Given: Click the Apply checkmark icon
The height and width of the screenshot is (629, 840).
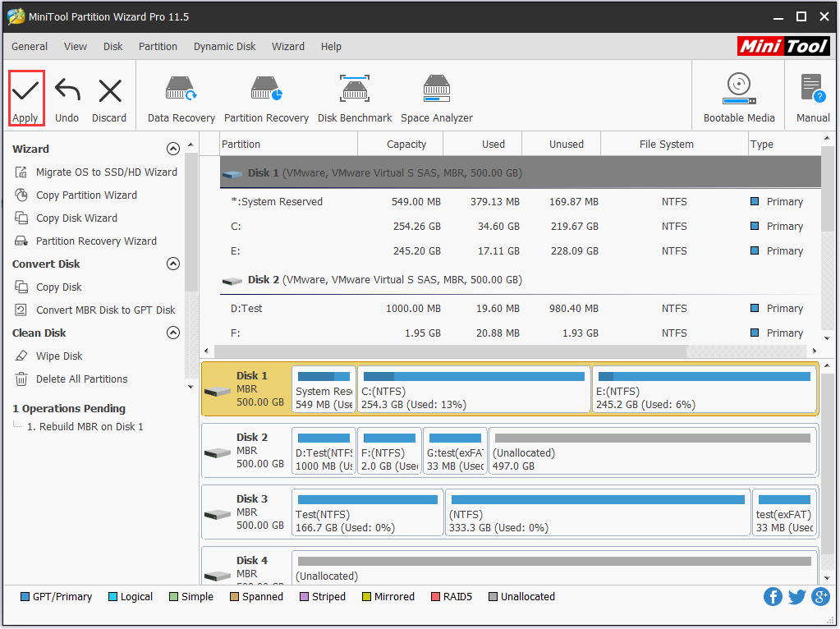Looking at the screenshot, I should [25, 90].
